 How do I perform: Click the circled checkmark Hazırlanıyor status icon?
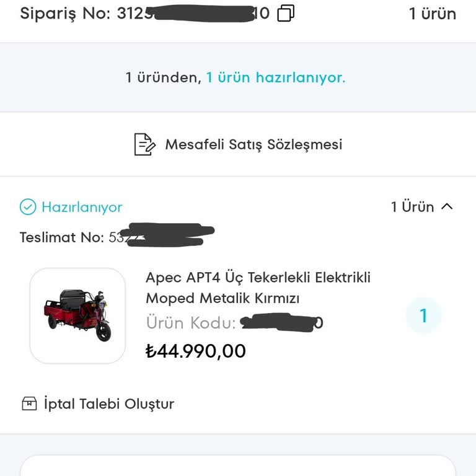[28, 207]
